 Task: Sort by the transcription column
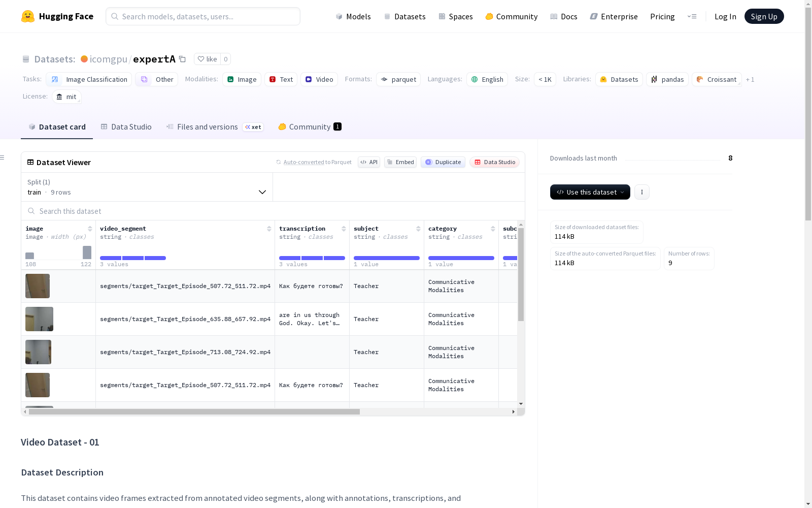click(344, 229)
